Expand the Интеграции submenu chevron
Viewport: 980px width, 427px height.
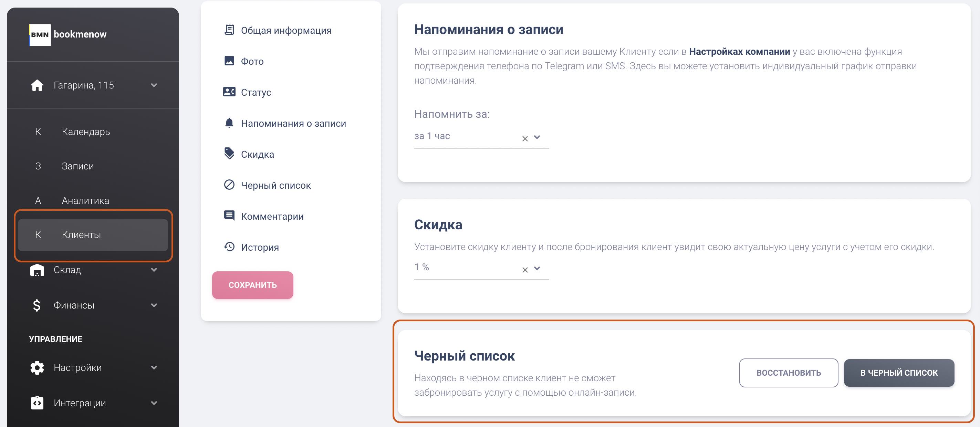tap(154, 403)
